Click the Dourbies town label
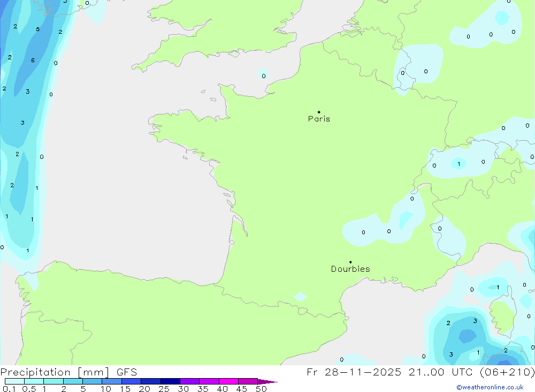 click(x=350, y=269)
